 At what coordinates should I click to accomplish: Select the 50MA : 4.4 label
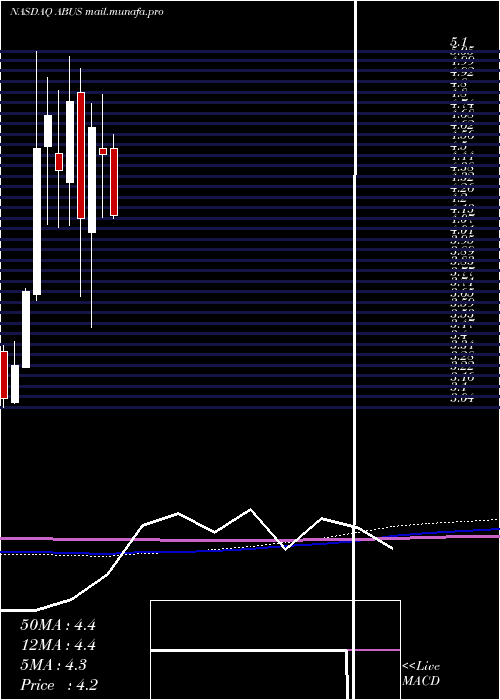(58, 625)
